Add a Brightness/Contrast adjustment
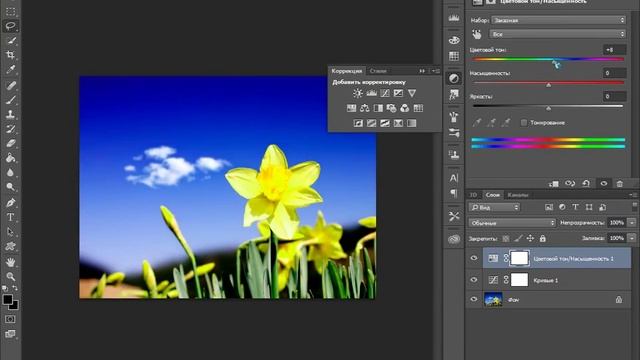The width and height of the screenshot is (640, 360). coord(358,93)
